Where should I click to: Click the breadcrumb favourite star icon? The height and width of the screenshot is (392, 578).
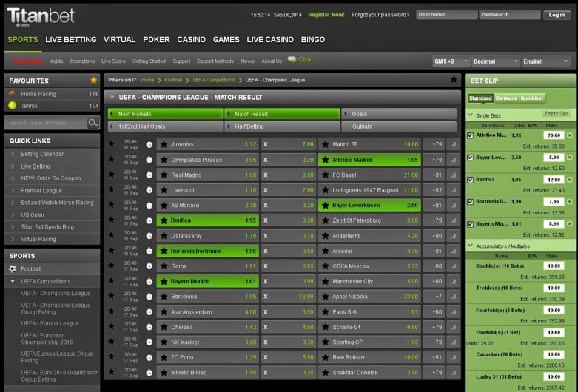pyautogui.click(x=454, y=79)
